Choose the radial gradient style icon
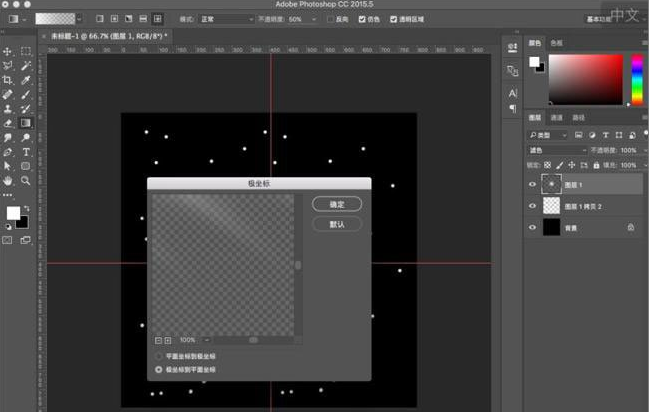 114,19
